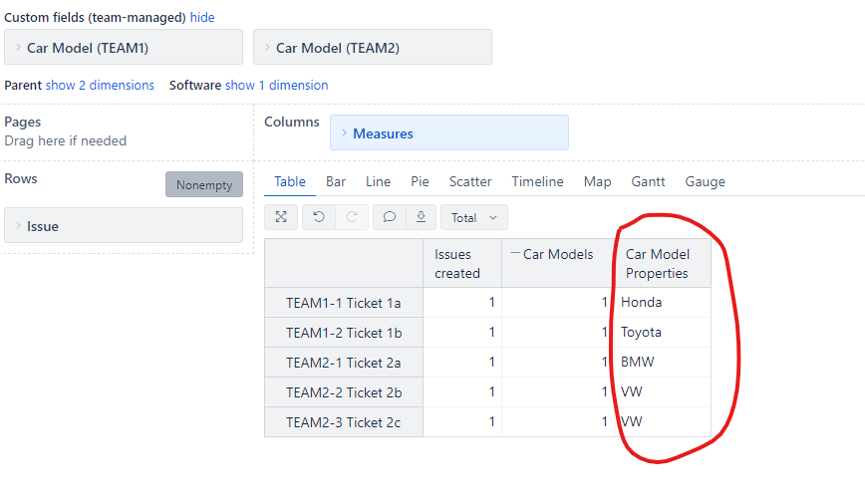Image resolution: width=865 pixels, height=504 pixels.
Task: Select the Measures column dimension
Action: [449, 132]
